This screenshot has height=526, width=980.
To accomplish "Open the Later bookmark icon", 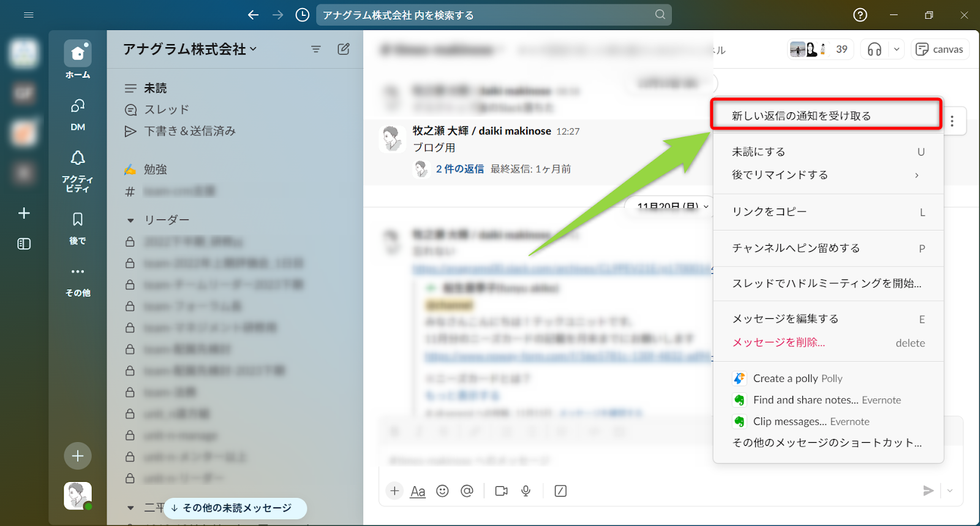I will coord(78,219).
